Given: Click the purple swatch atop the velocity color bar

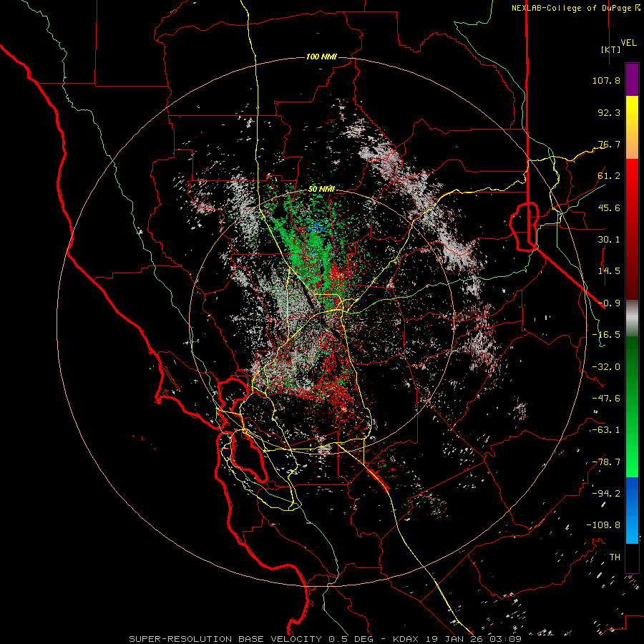Looking at the screenshot, I should coord(632,79).
